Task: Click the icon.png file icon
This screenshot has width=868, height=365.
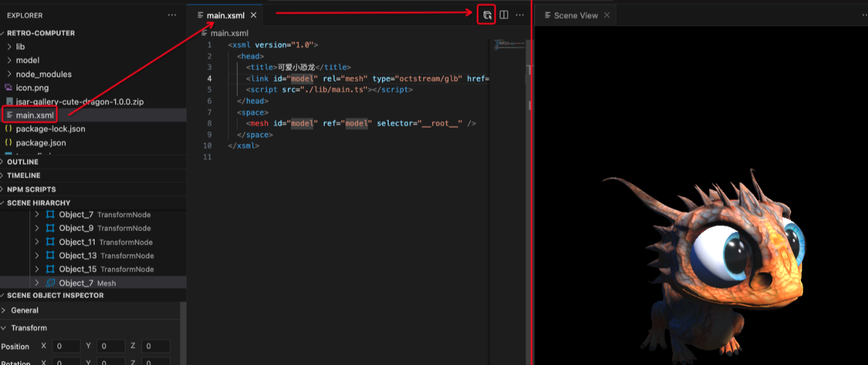Action: pos(9,88)
